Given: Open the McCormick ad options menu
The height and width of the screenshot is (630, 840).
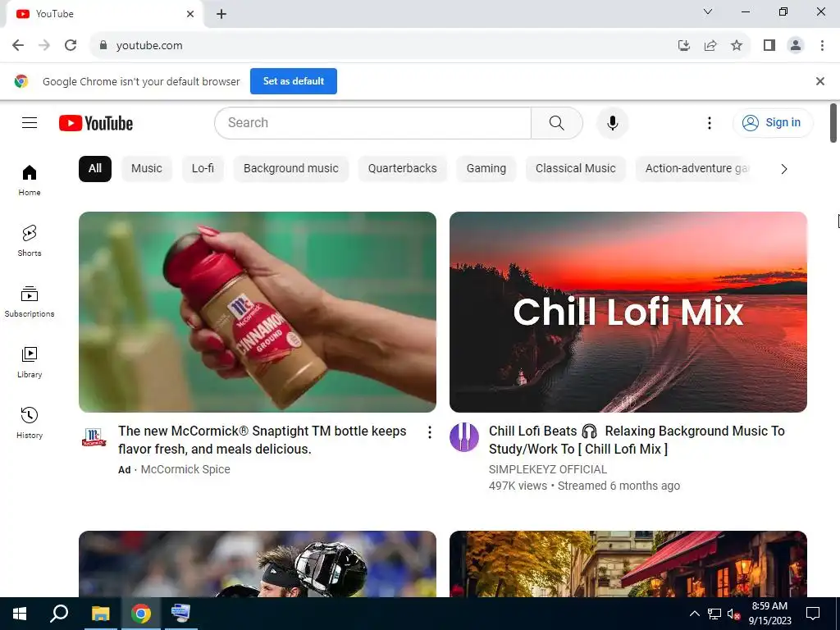Looking at the screenshot, I should [x=430, y=432].
